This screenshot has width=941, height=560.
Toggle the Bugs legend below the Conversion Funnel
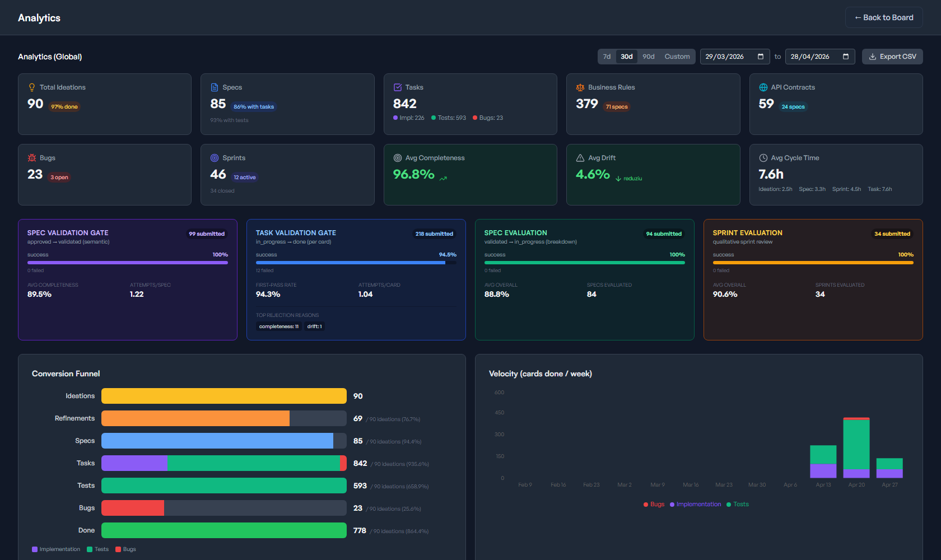click(125, 549)
